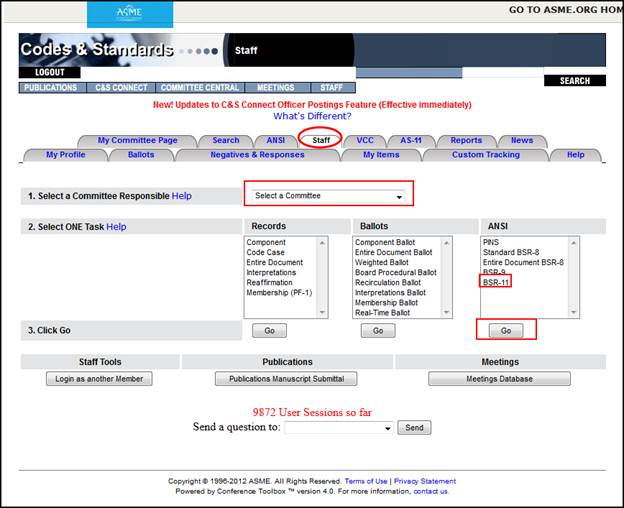Viewport: 624px width, 508px height.
Task: Open the What's Different? link
Action: tap(312, 116)
